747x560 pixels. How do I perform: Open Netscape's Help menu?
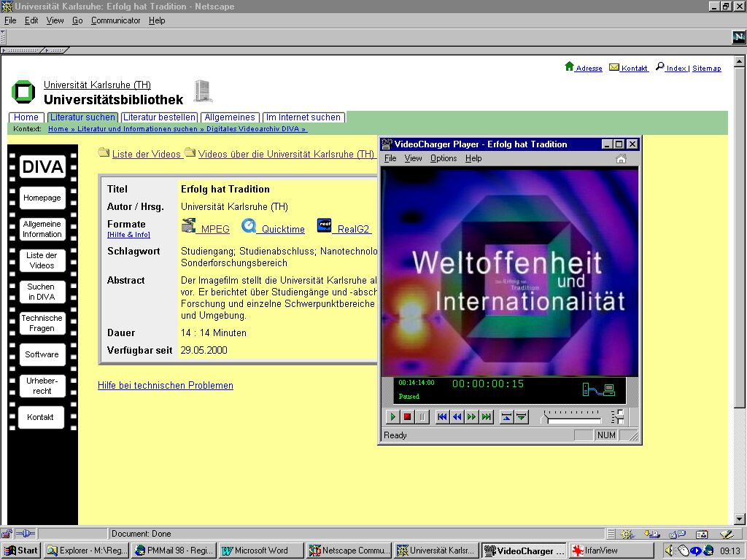pyautogui.click(x=157, y=20)
